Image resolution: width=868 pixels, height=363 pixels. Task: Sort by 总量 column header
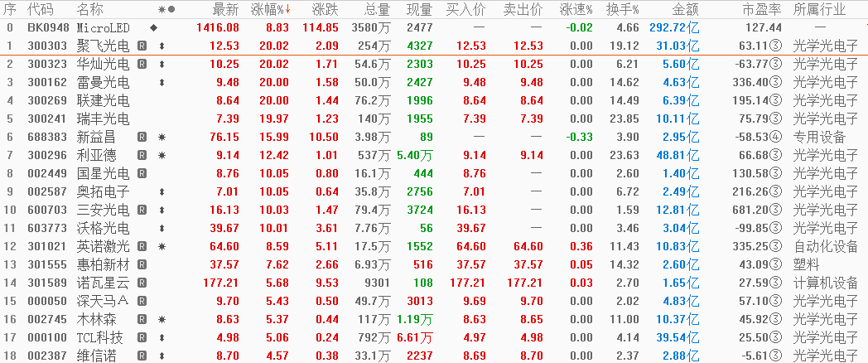(x=378, y=9)
